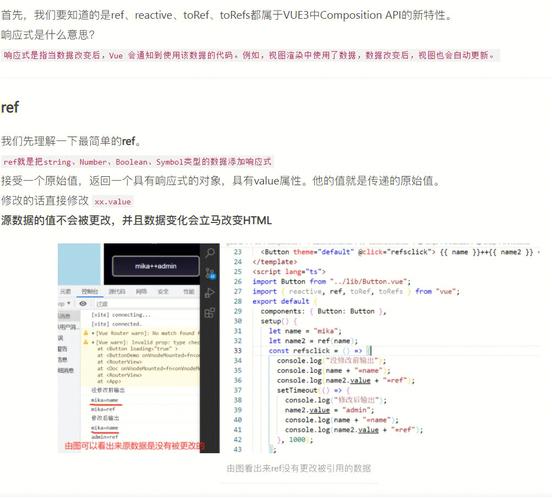Click code line 27 import from "vue"

coord(356,291)
